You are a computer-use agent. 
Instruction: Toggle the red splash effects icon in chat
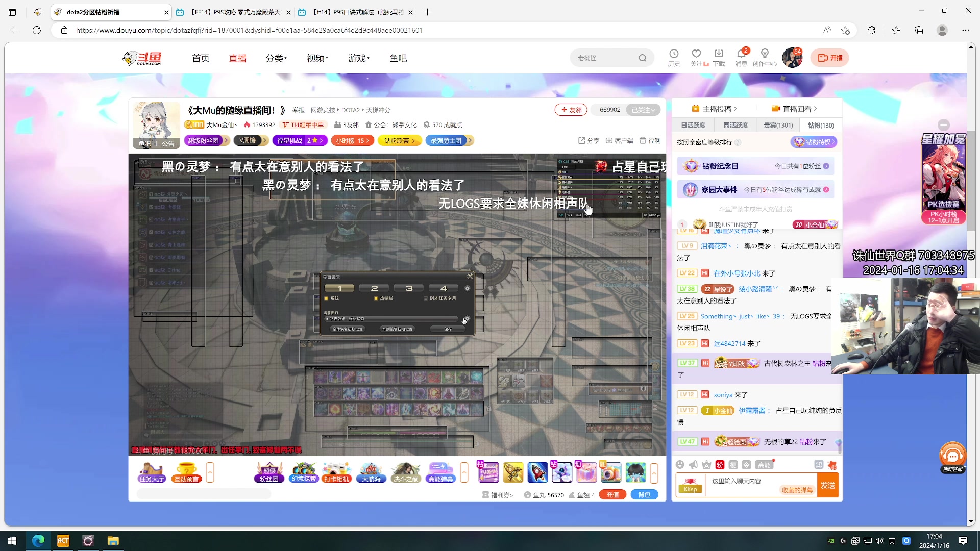(x=832, y=465)
